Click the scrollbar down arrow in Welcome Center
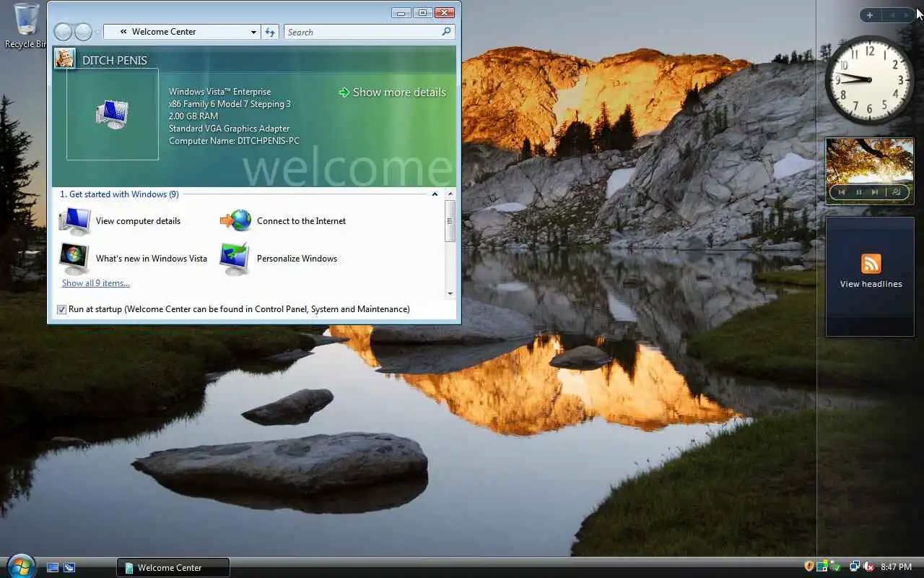This screenshot has width=924, height=578. click(x=450, y=293)
